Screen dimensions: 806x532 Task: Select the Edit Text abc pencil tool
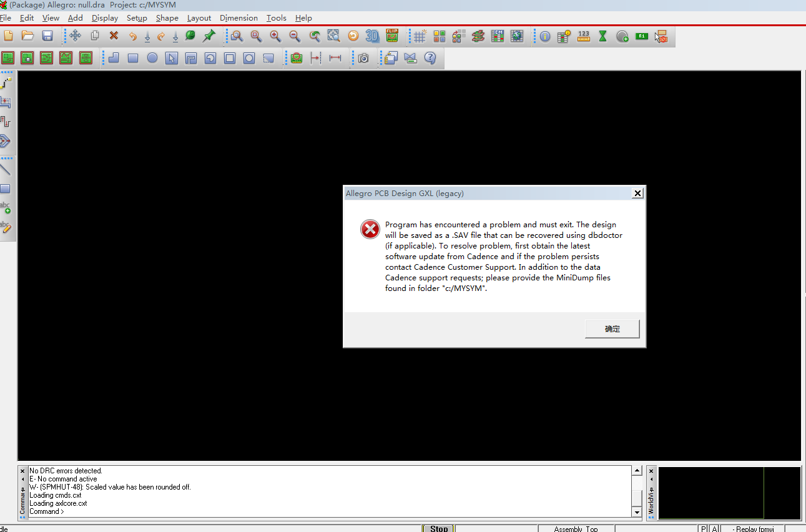(5, 227)
